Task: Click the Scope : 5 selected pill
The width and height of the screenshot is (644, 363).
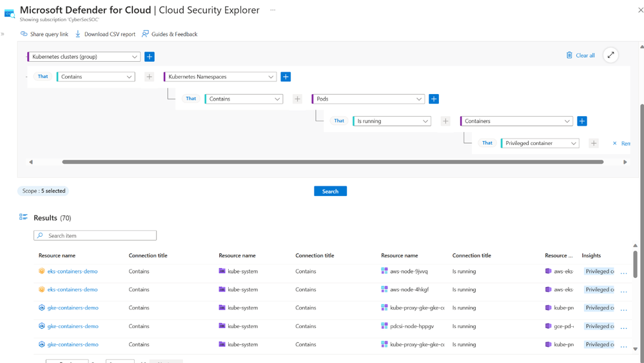Action: pos(43,191)
